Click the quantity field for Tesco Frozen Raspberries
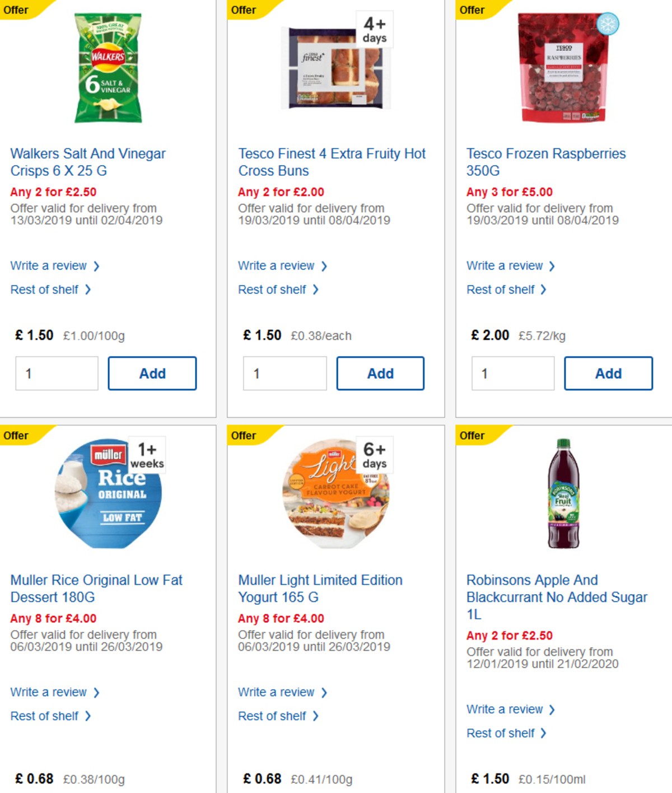This screenshot has height=793, width=672. tap(512, 373)
